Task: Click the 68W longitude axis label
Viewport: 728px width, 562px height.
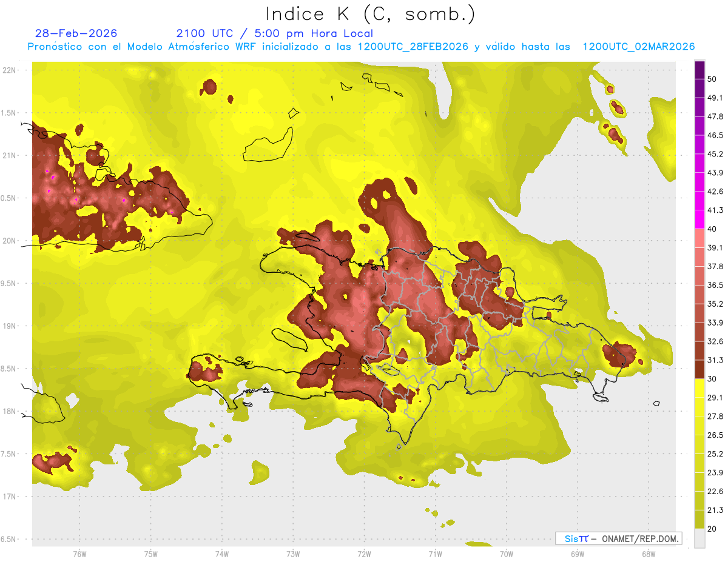Action: click(x=648, y=554)
